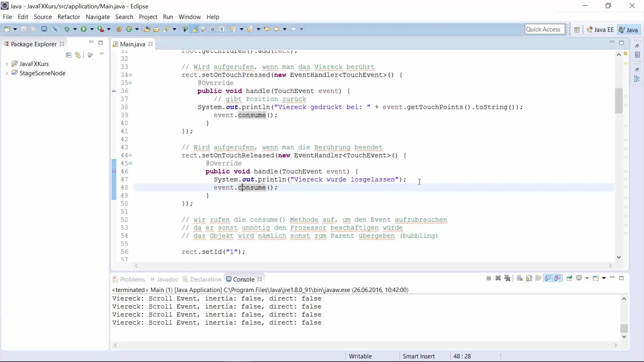Image resolution: width=644 pixels, height=362 pixels.
Task: Click the Save toolbar icon
Action: (x=23, y=29)
